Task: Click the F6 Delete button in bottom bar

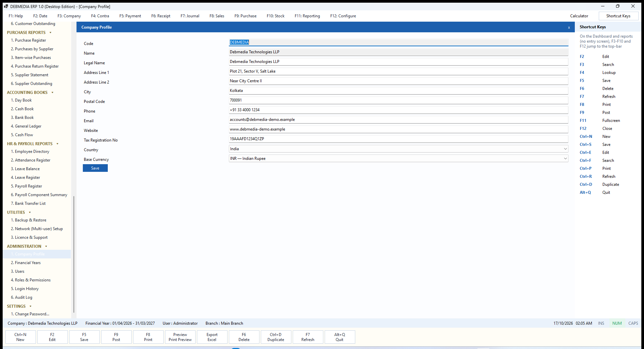Action: coord(244,337)
